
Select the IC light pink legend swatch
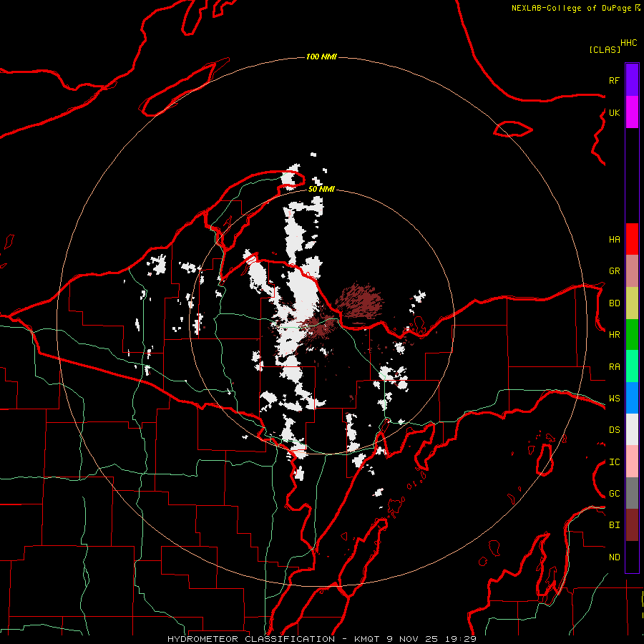click(x=632, y=462)
